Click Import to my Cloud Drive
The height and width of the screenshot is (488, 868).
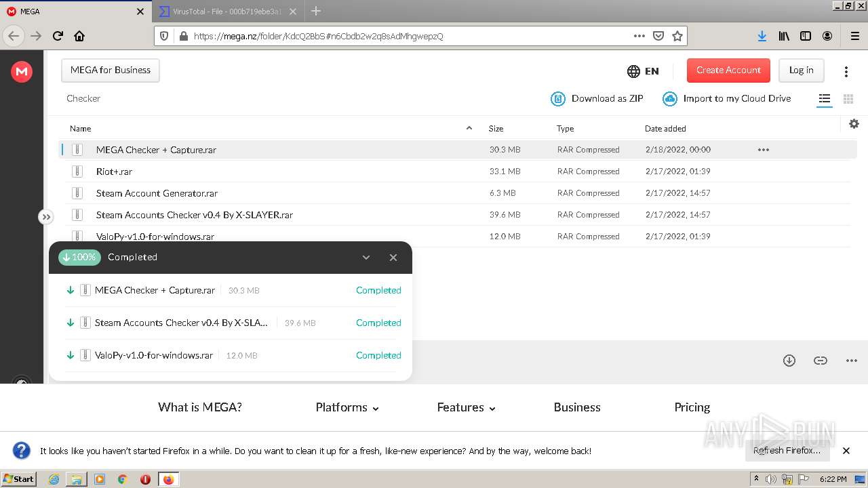(727, 98)
